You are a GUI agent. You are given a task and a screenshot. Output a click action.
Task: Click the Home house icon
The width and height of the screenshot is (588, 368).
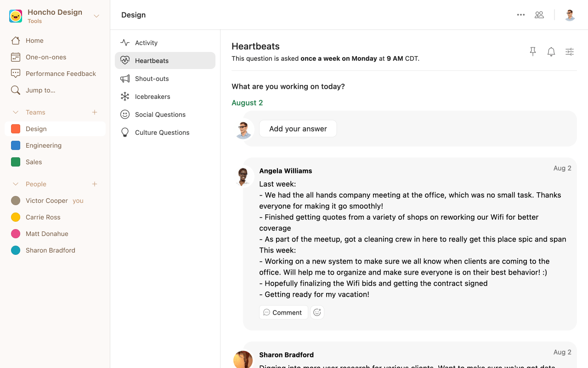coord(16,40)
